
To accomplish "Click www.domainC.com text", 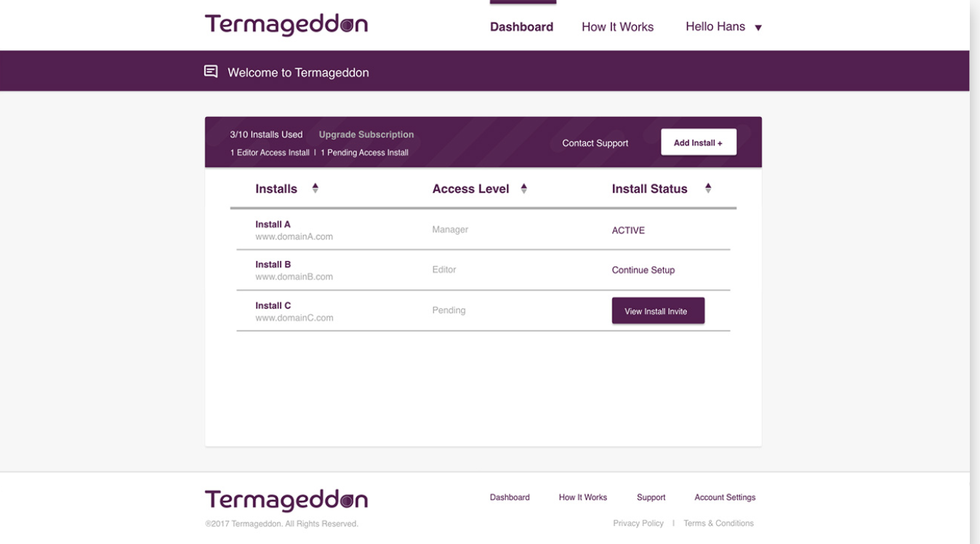I will click(294, 318).
